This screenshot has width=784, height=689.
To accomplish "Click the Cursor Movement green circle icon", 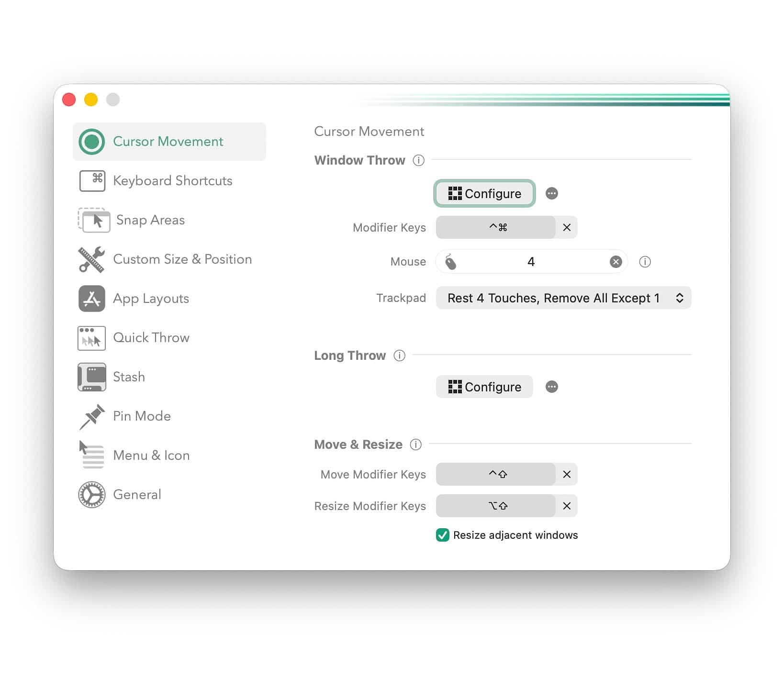I will tap(91, 141).
